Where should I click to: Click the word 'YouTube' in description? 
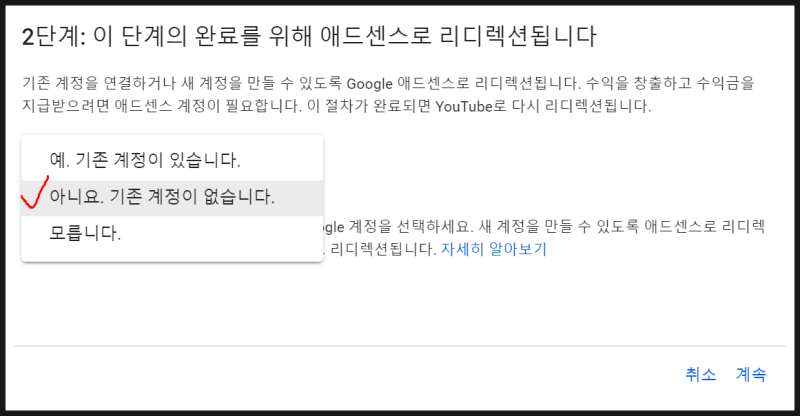point(464,107)
